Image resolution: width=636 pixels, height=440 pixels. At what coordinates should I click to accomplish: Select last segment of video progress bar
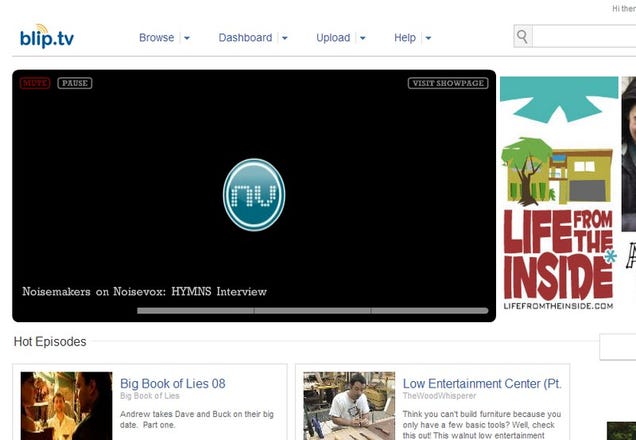pos(430,311)
